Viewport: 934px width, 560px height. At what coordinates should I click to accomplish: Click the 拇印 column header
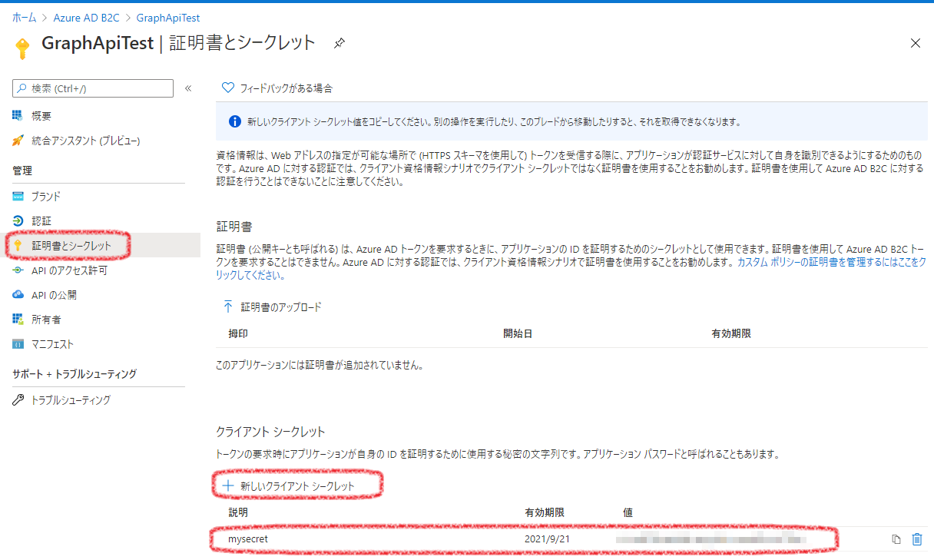click(x=238, y=334)
